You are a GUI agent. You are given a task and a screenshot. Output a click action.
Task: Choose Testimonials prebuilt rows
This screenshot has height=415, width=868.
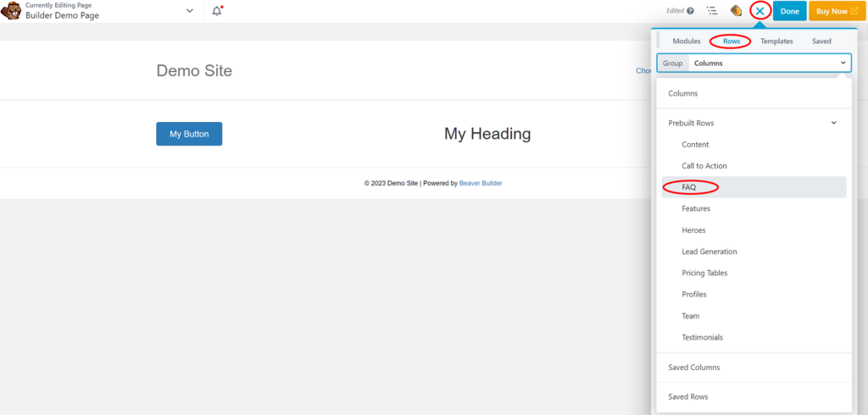coord(754,338)
